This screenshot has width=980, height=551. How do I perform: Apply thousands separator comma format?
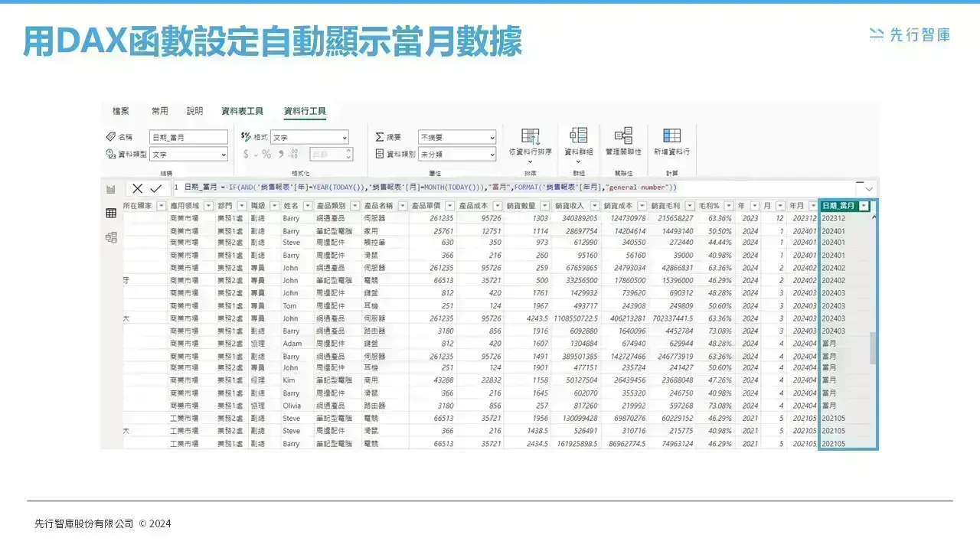[x=281, y=154]
